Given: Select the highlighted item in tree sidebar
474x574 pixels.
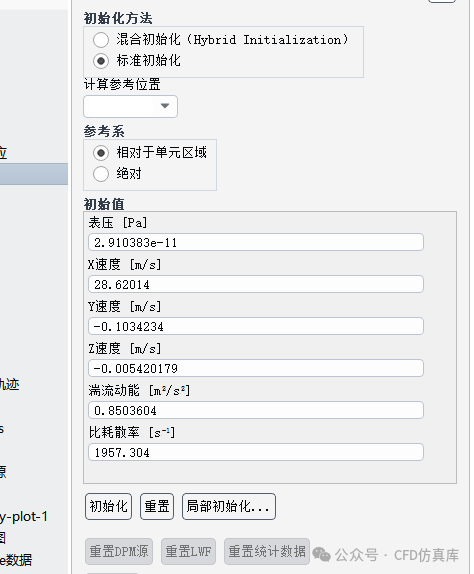Looking at the screenshot, I should [34, 174].
